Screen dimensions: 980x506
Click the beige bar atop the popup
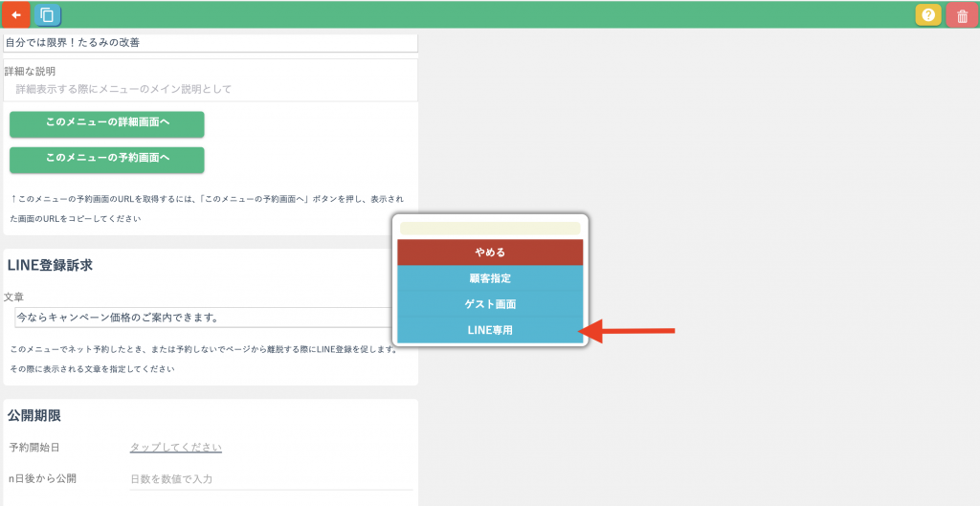(x=489, y=228)
